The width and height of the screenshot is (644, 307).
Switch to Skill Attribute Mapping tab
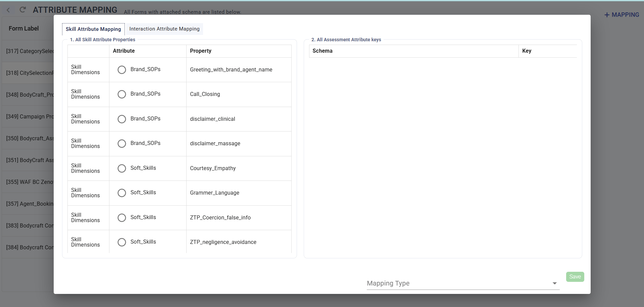93,29
